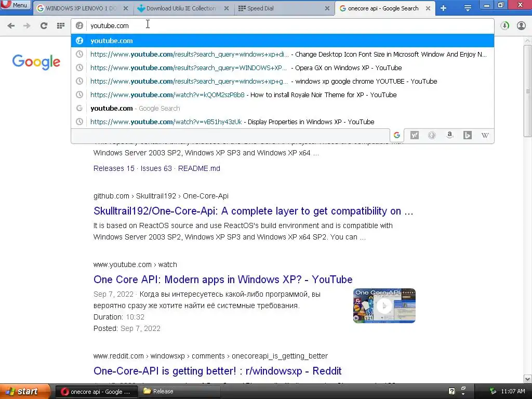Choose the Royale Noir Theme suggestion
532x399 pixels.
(282, 95)
